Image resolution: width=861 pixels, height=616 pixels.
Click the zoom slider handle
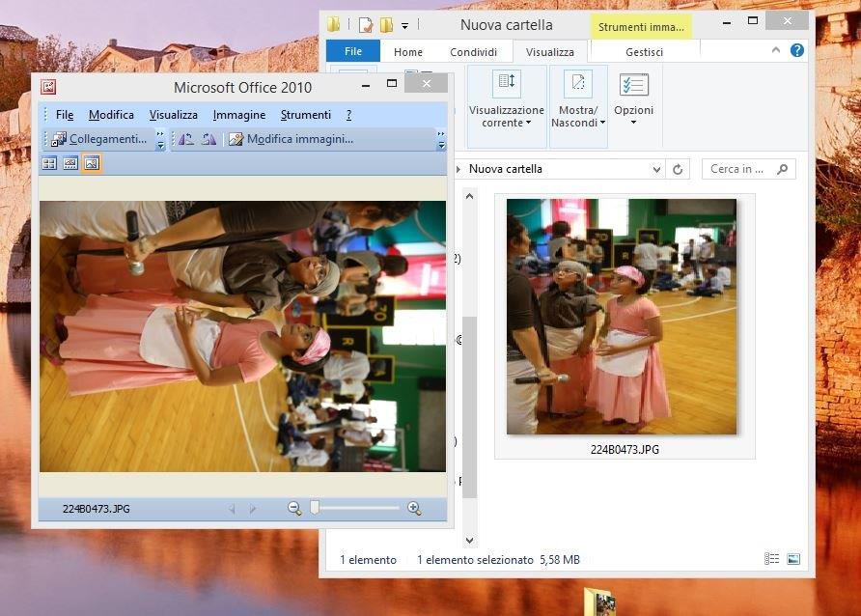click(315, 508)
